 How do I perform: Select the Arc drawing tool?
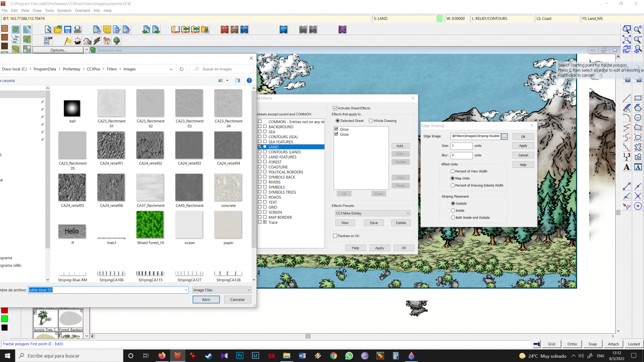[x=627, y=118]
